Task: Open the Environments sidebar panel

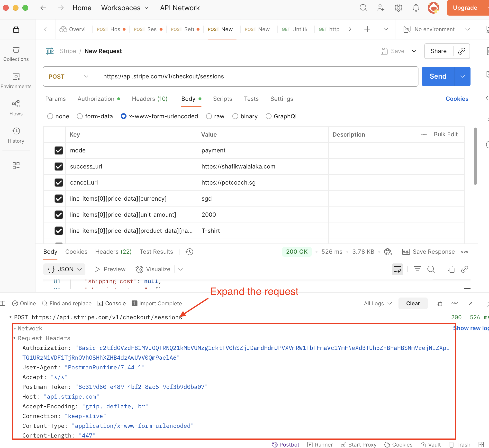Action: click(x=16, y=81)
